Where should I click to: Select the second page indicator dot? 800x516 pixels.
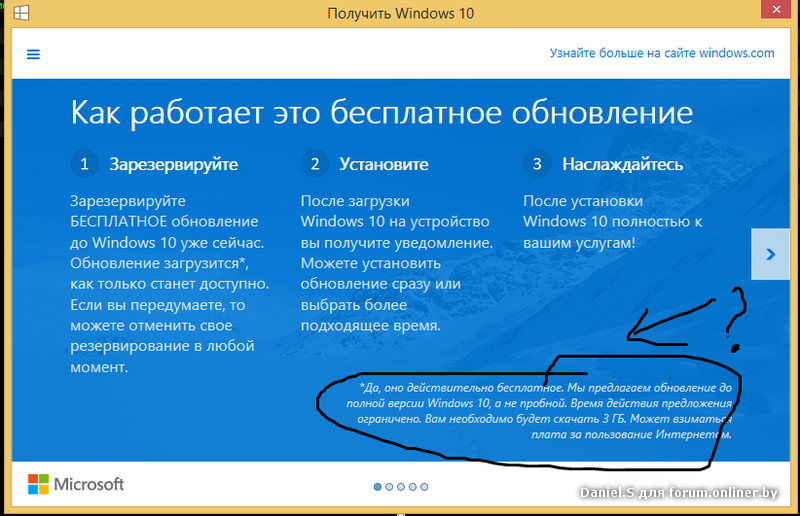[389, 487]
